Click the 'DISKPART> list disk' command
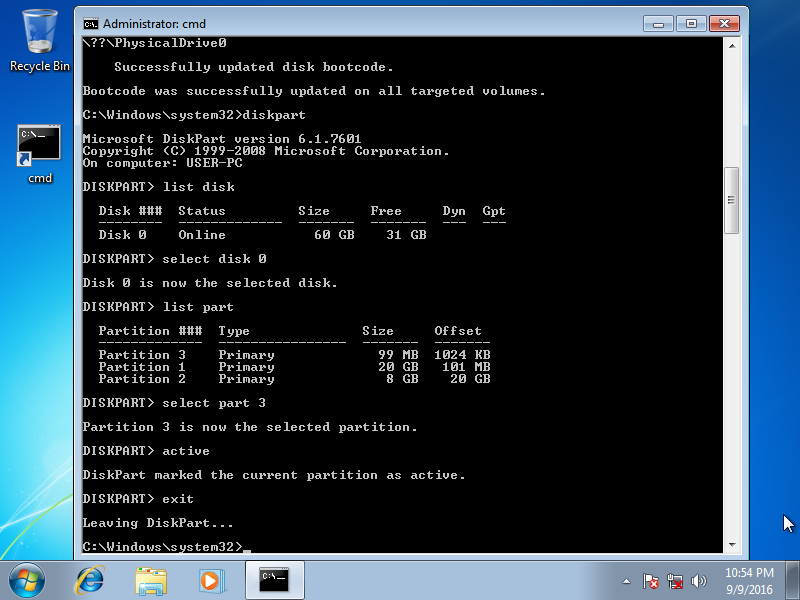Screen dimensions: 800x600 (158, 187)
